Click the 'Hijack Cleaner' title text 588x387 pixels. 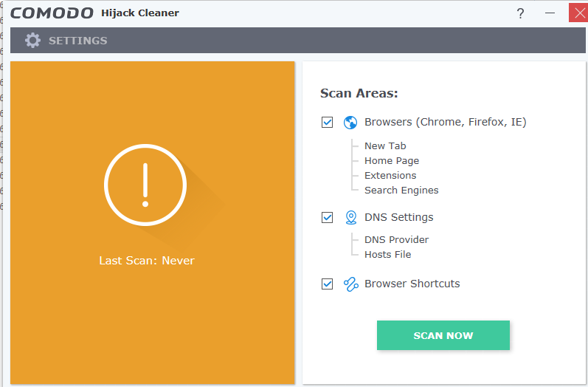140,13
